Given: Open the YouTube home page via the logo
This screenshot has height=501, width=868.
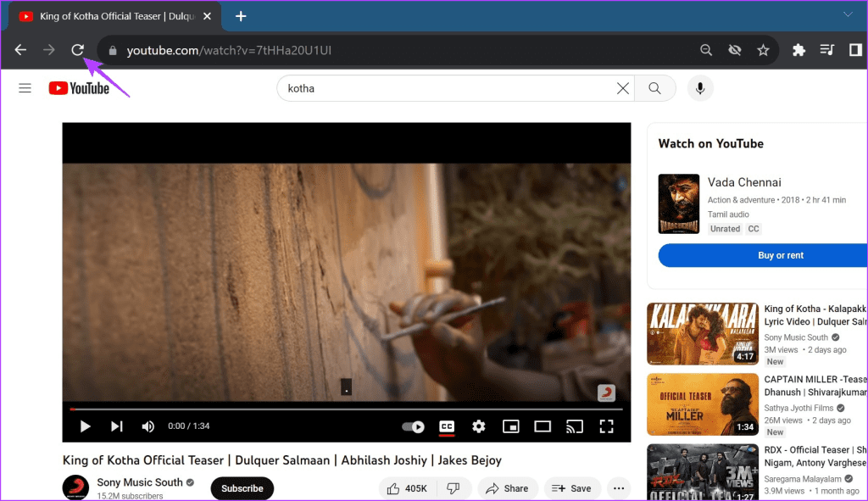Looking at the screenshot, I should (x=81, y=87).
